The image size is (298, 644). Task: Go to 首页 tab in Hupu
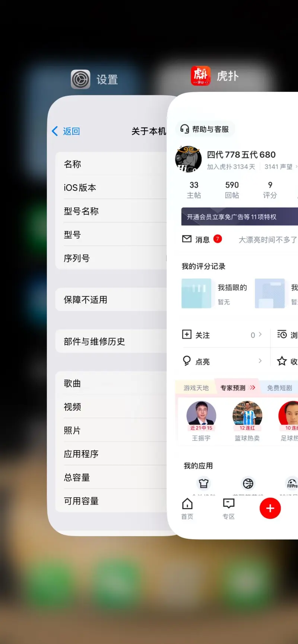pos(187,509)
